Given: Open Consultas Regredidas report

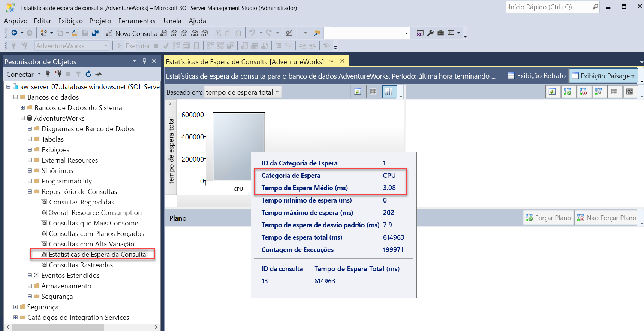Looking at the screenshot, I should point(81,202).
